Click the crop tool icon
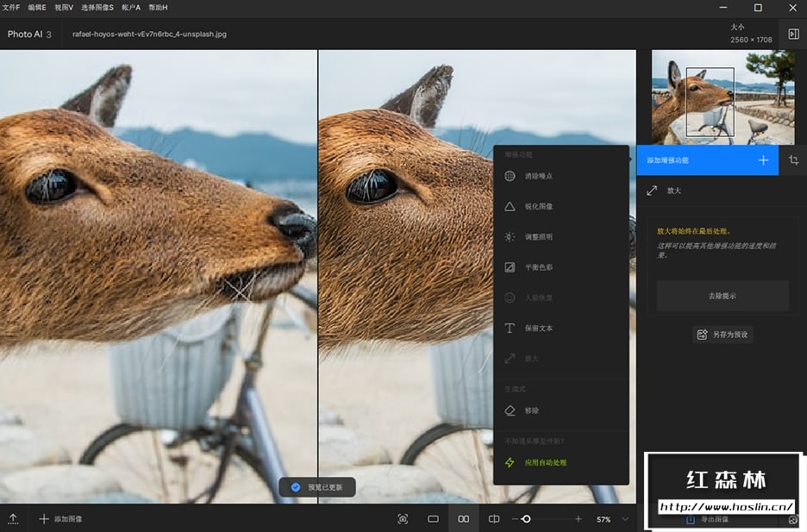 click(x=793, y=160)
